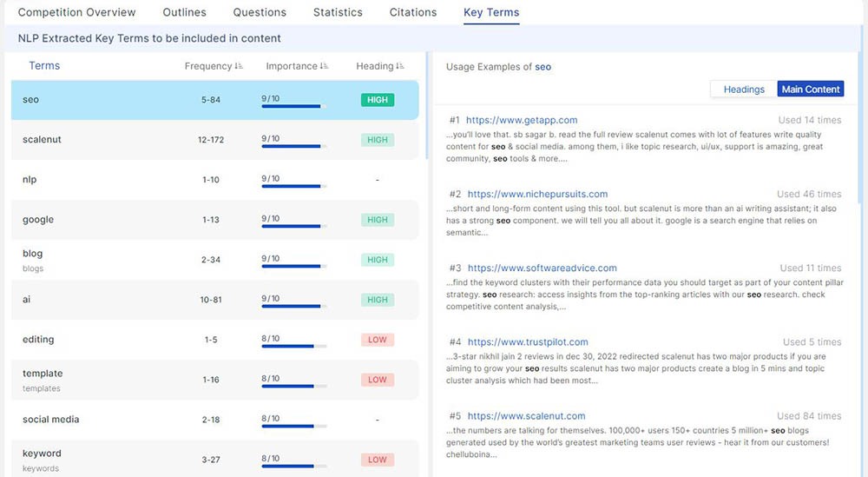Switch usage examples to Main Content
868x477 pixels.
[810, 89]
